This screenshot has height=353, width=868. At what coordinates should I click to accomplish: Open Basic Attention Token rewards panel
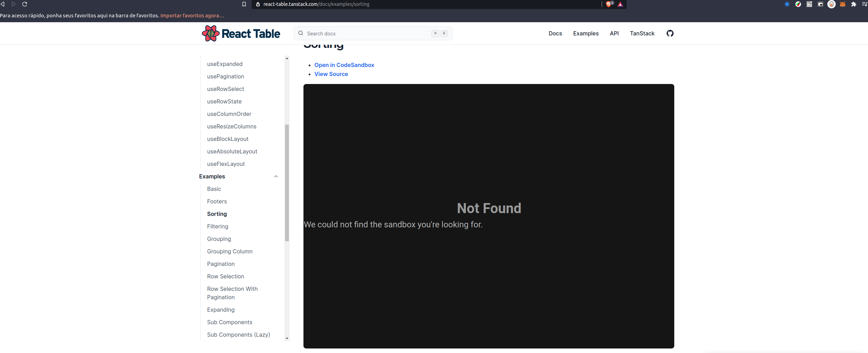(620, 4)
